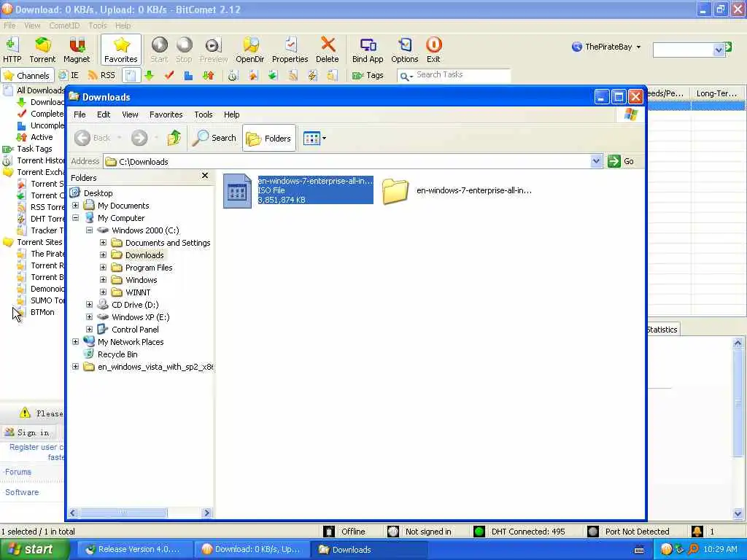Image resolution: width=747 pixels, height=560 pixels.
Task: Select Downloads folder in tree
Action: (x=144, y=255)
